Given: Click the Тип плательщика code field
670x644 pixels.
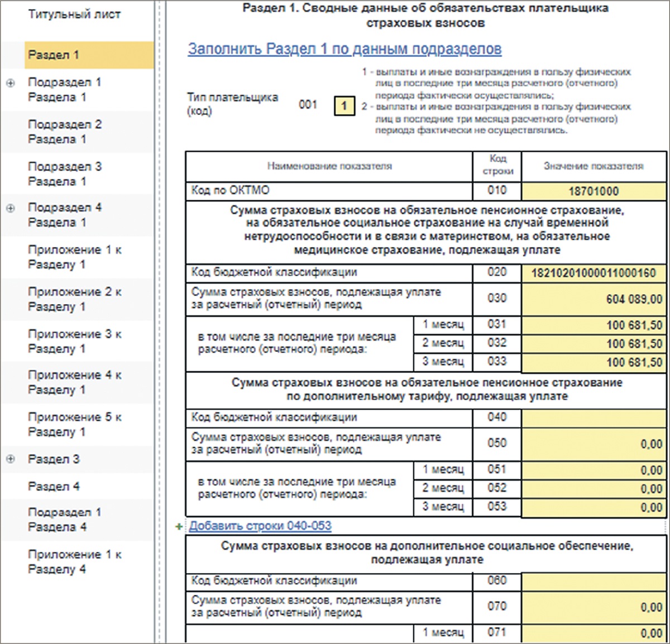Looking at the screenshot, I should click(344, 105).
